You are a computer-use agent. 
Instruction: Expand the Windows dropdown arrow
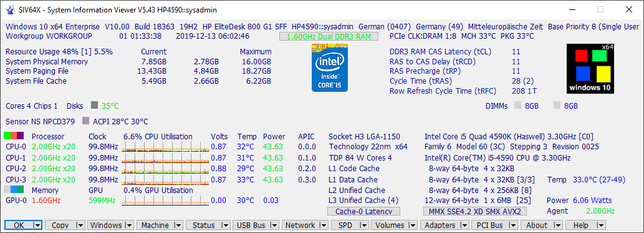click(130, 225)
